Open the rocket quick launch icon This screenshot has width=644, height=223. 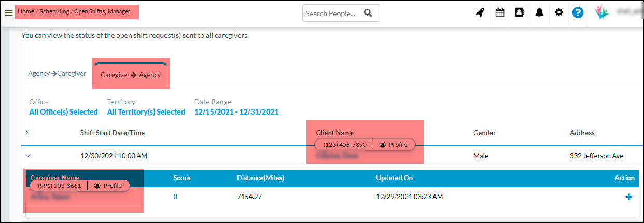pyautogui.click(x=480, y=13)
